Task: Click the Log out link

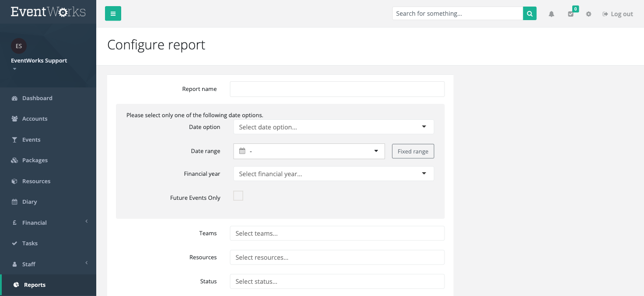Action: [x=618, y=14]
